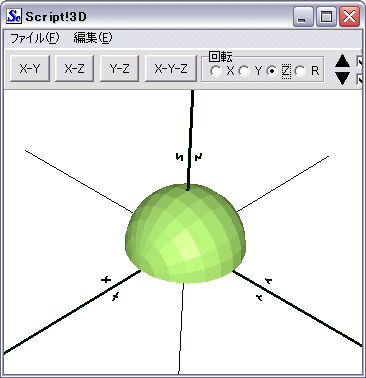Choose the Y rotation radio button

click(x=244, y=71)
